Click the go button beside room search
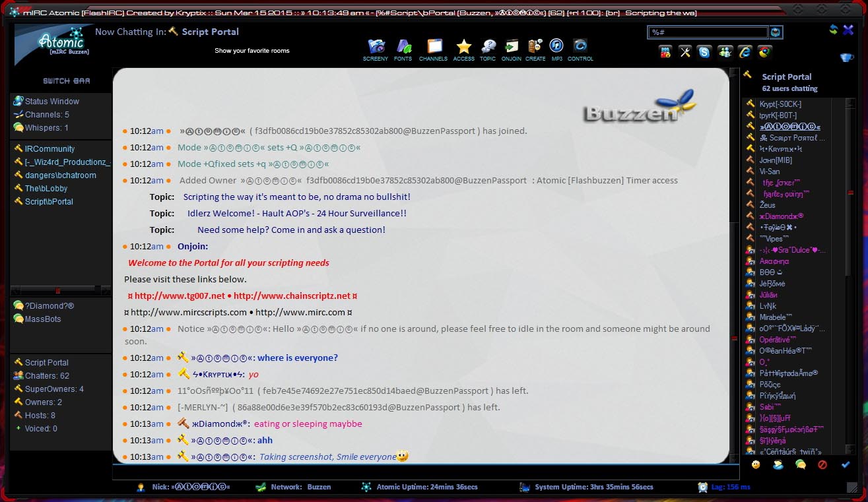 pos(776,32)
